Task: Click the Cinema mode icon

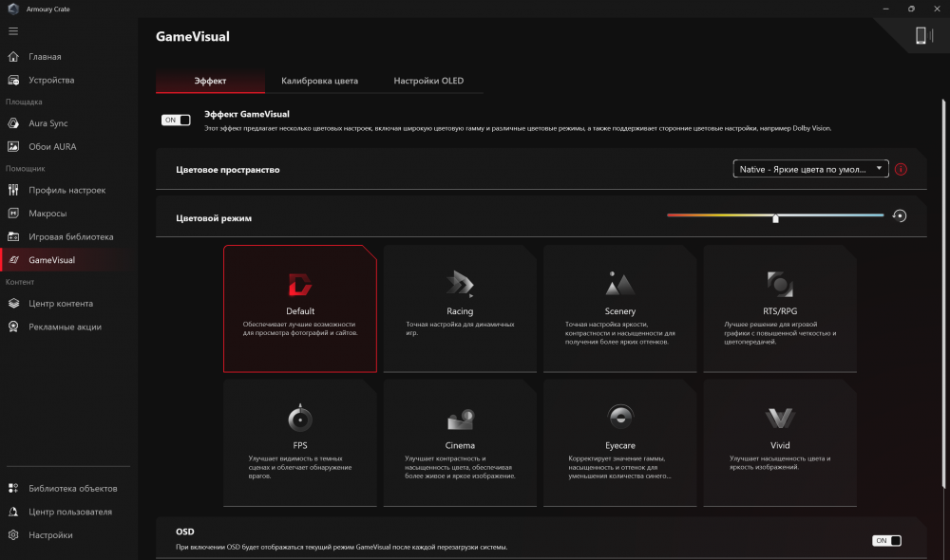Action: 461,419
